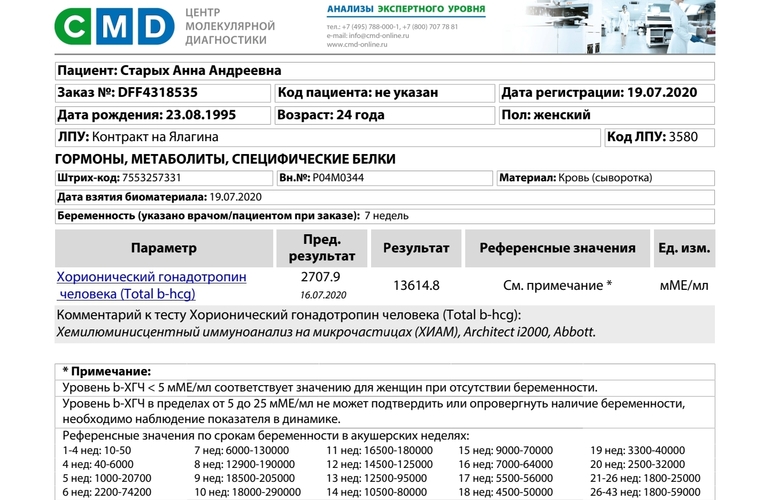Click the Примечание note heading
This screenshot has height=500, width=770.
coord(107,371)
